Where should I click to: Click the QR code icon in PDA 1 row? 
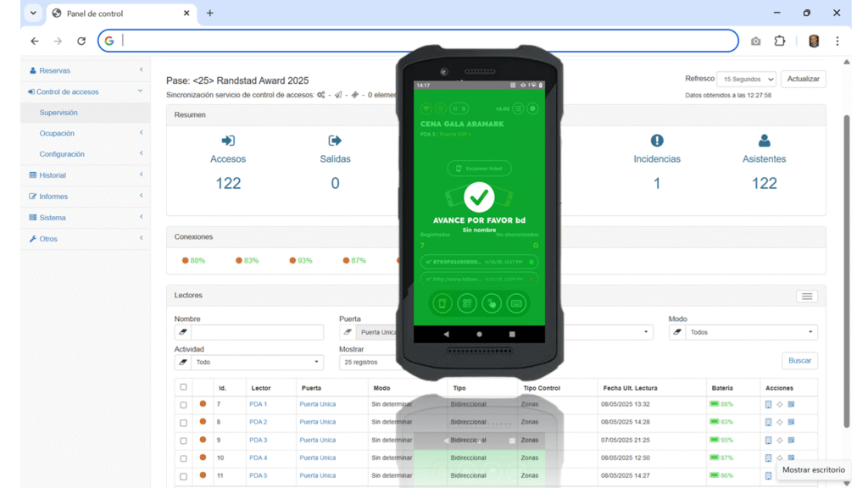pyautogui.click(x=791, y=404)
